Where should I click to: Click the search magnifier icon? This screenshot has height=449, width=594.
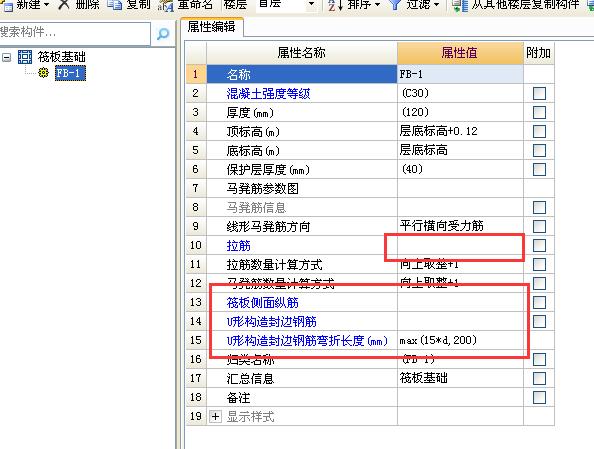tap(163, 34)
